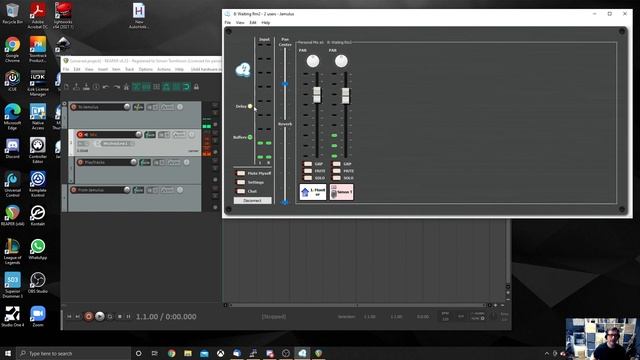Click New Project icon in REAPER toolbar

[x=67, y=87]
